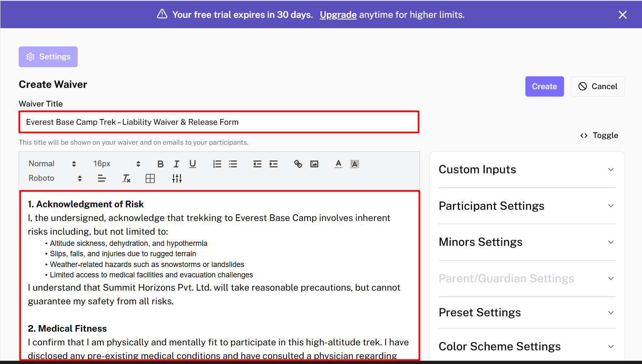Insert a numbered list
The height and width of the screenshot is (364, 642).
coord(217,164)
